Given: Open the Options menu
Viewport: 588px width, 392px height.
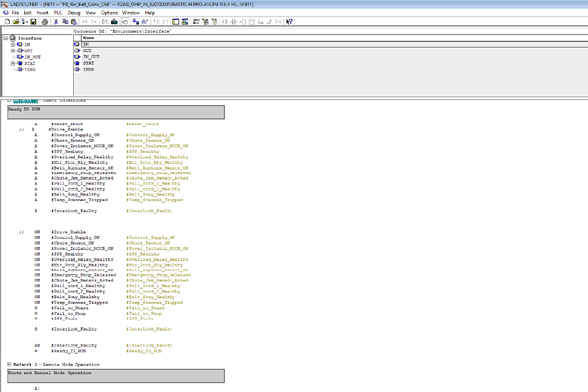Looking at the screenshot, I should click(109, 13).
